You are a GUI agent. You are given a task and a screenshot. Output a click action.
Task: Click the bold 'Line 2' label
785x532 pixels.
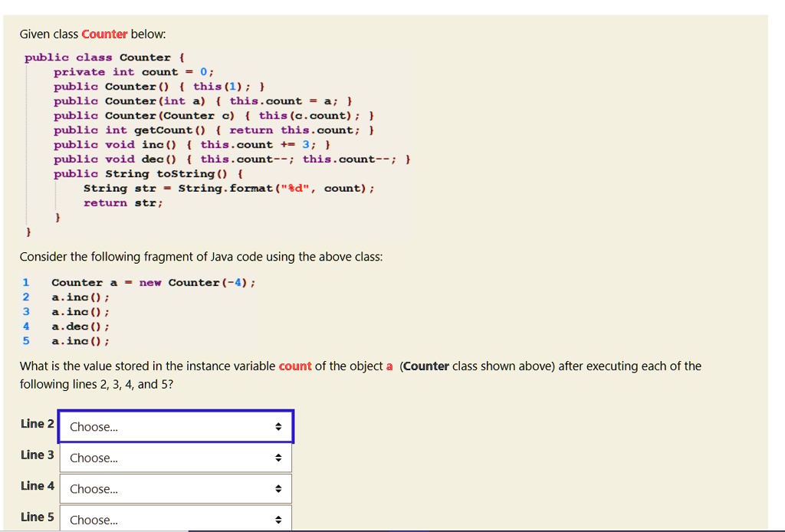pos(38,424)
